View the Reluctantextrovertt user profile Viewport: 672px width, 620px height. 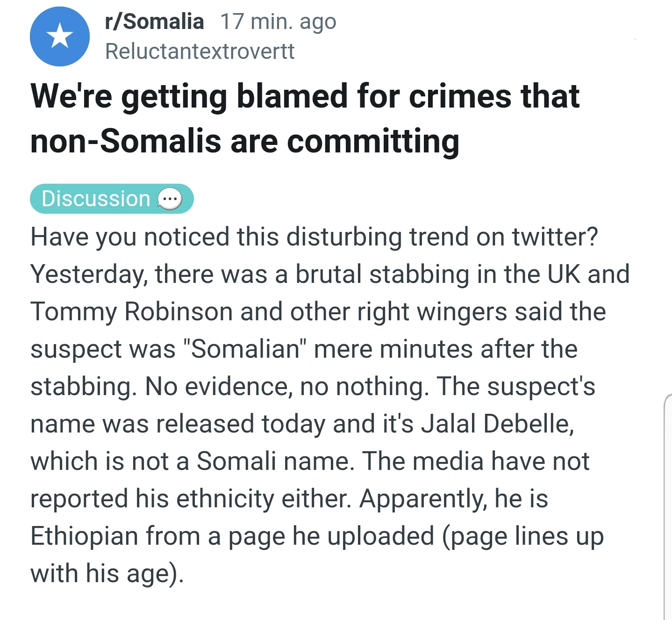200,51
